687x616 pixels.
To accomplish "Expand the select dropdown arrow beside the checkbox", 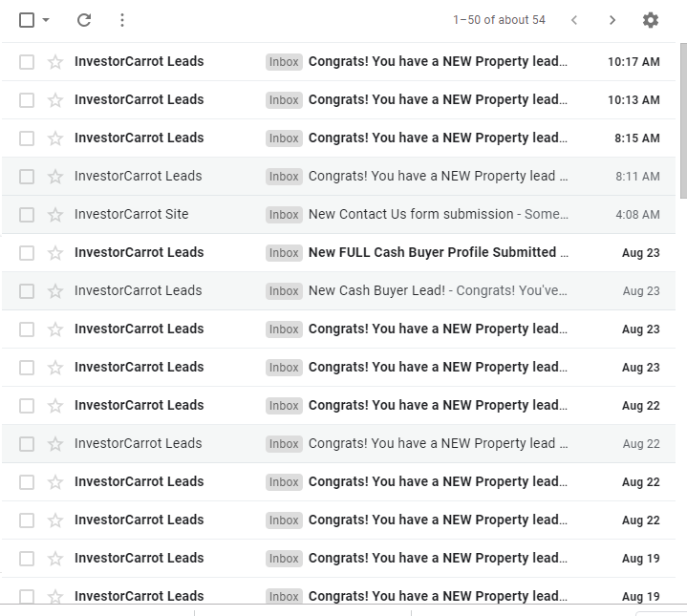I will 46,20.
